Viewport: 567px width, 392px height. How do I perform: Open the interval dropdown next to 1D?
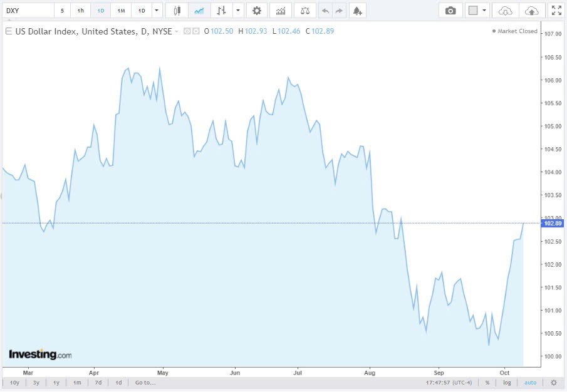[156, 10]
